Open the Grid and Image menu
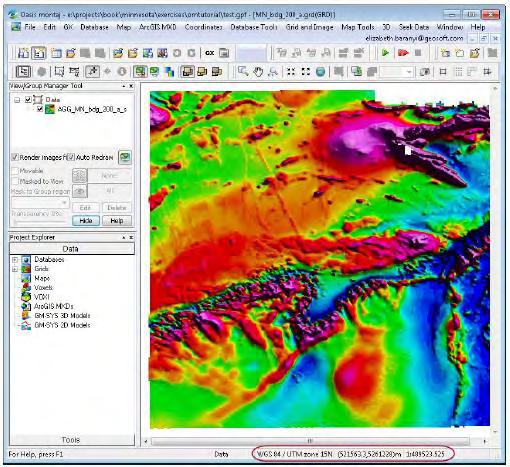The image size is (510, 467). pos(309,27)
